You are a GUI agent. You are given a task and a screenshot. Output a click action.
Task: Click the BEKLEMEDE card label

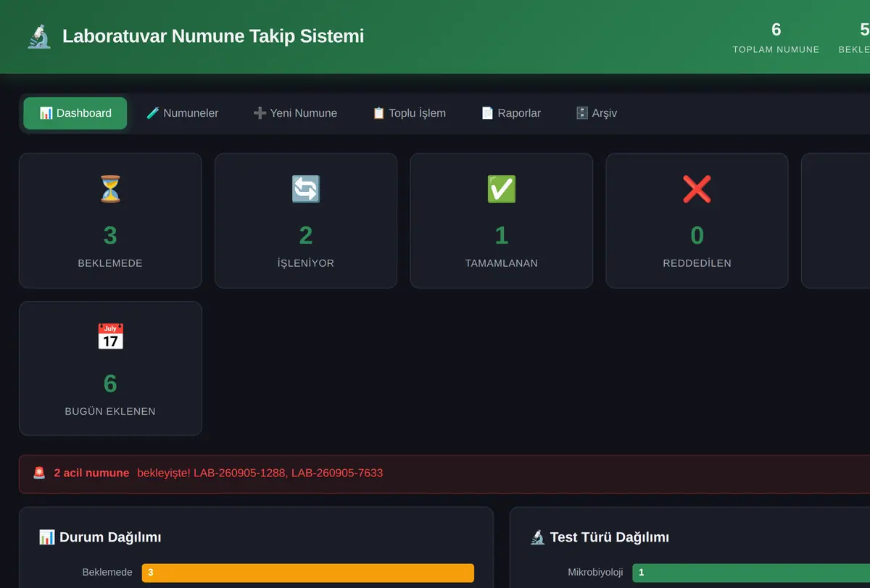tap(110, 263)
